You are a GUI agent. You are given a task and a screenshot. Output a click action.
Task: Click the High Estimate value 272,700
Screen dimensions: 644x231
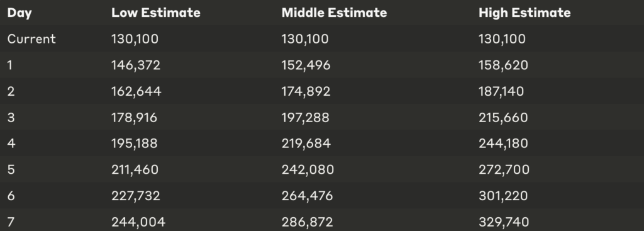point(504,170)
